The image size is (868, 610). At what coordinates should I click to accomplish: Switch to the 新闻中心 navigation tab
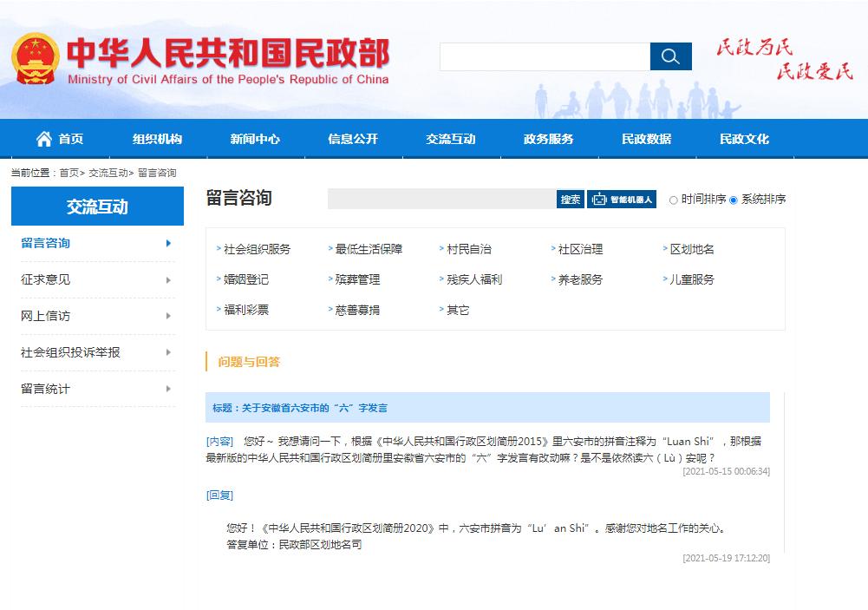255,138
